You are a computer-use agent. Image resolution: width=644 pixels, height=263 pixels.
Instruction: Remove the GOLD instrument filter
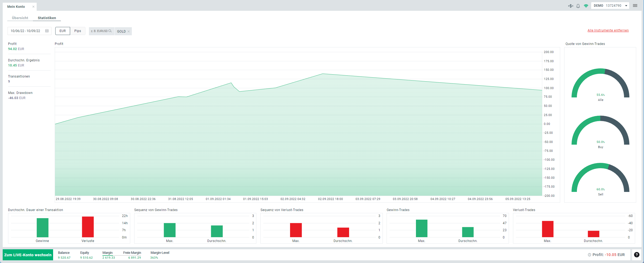pyautogui.click(x=129, y=31)
